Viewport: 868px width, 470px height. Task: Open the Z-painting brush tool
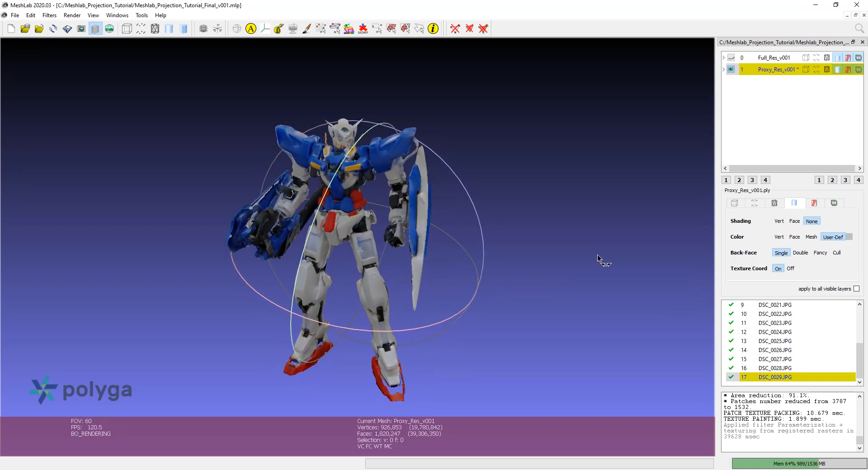click(307, 29)
